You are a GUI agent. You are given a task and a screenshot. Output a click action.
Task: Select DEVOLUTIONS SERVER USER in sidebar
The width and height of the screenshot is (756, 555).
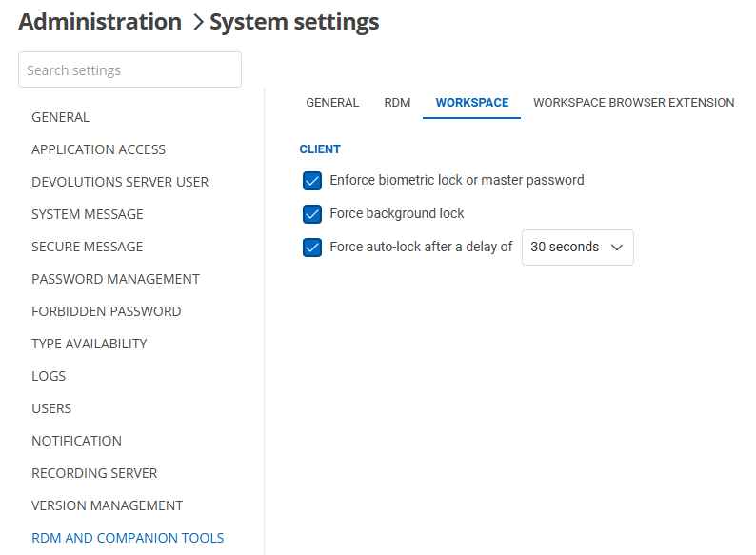(x=120, y=182)
